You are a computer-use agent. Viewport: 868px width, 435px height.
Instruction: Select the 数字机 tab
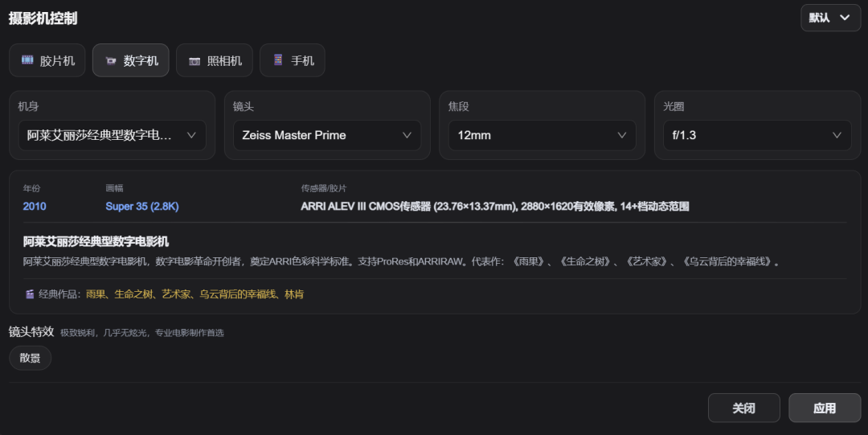[131, 60]
